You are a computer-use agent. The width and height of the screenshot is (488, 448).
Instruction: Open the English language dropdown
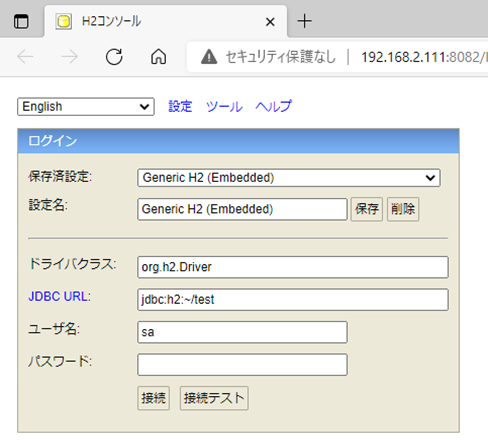[x=86, y=107]
